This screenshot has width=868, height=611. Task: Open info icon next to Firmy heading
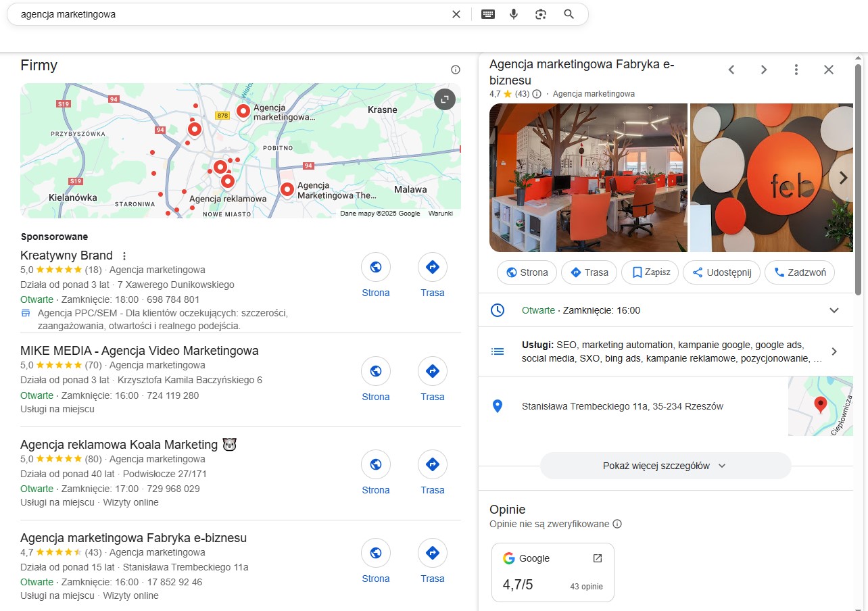coord(456,70)
